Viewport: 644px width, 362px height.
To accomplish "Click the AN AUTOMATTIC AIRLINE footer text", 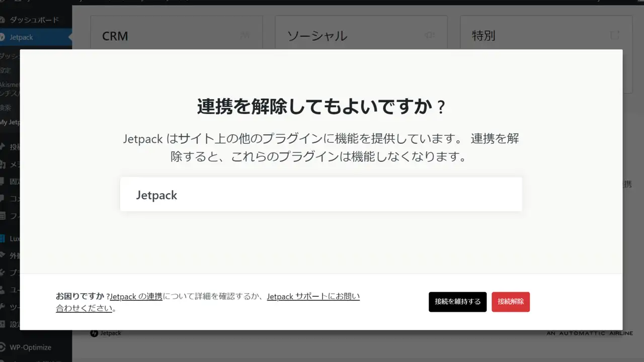I will (x=590, y=333).
